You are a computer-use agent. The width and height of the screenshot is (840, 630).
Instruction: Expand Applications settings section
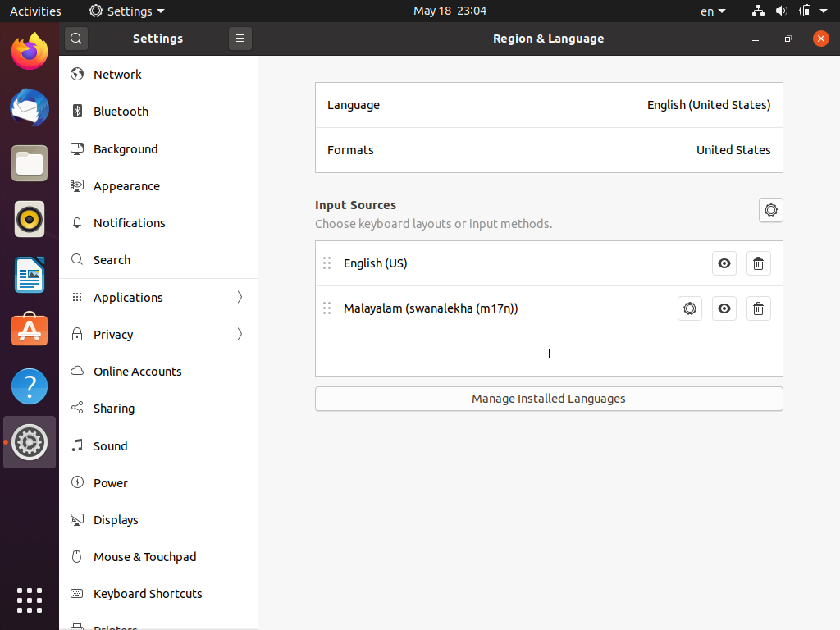click(x=158, y=297)
